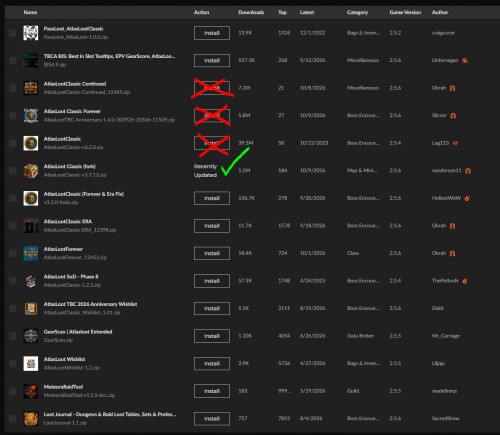Click the MeteoraRaidTool addon thumbnail
The height and width of the screenshot is (435, 500).
coord(31,391)
